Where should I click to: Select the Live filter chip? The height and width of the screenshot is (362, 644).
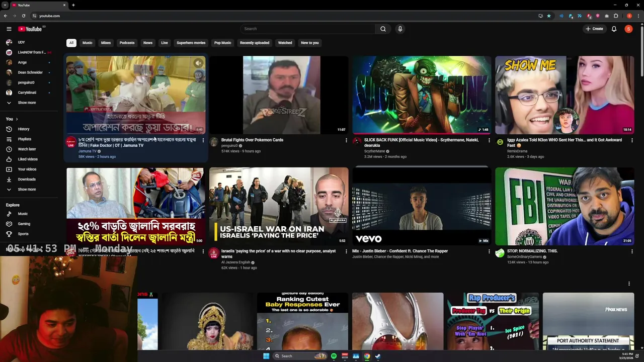[165, 43]
